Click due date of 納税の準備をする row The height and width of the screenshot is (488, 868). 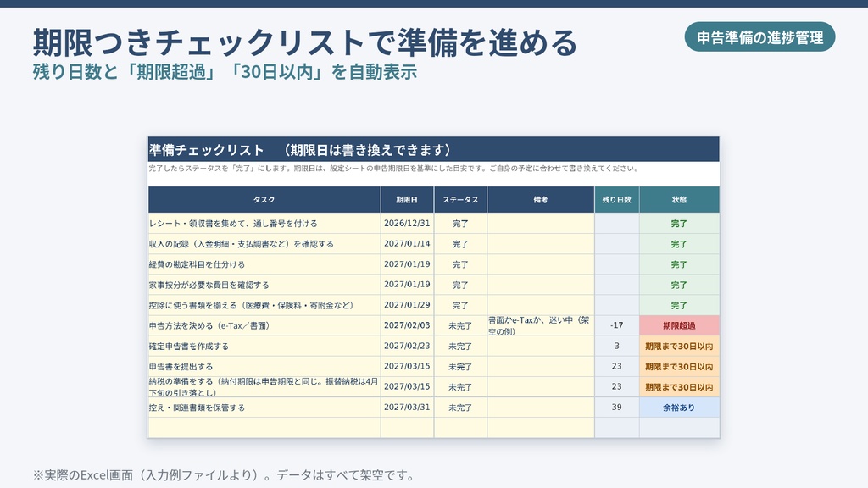(407, 386)
